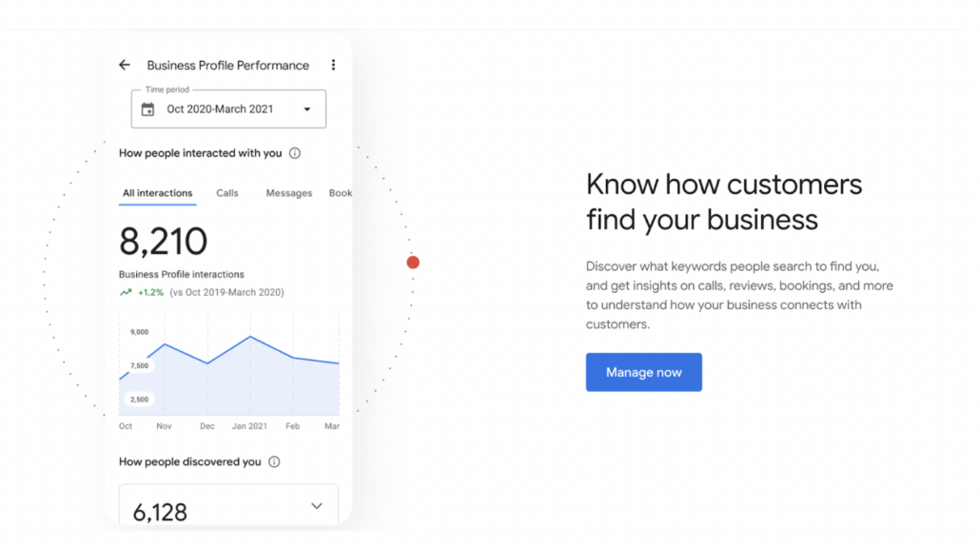Viewport: 980px width, 548px height.
Task: Go to the partially visible Bookings tab
Action: (341, 193)
